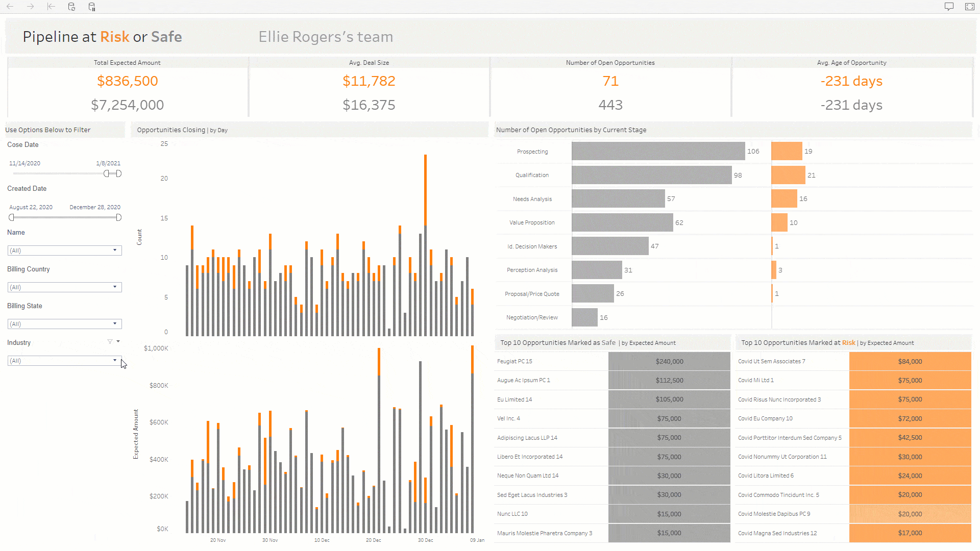The image size is (980, 551).
Task: Click the $836,500 total expected amount
Action: [x=127, y=81]
